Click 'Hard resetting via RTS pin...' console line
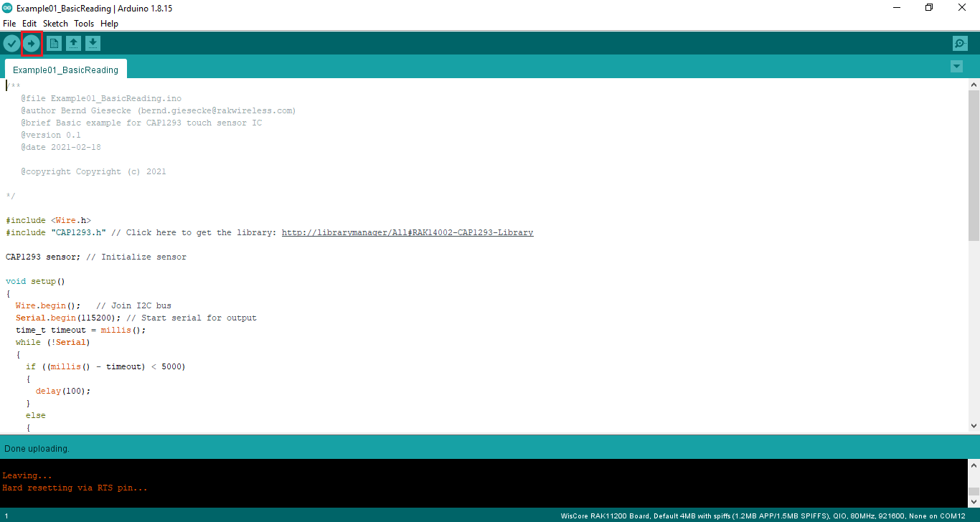This screenshot has width=980, height=522. pos(75,488)
